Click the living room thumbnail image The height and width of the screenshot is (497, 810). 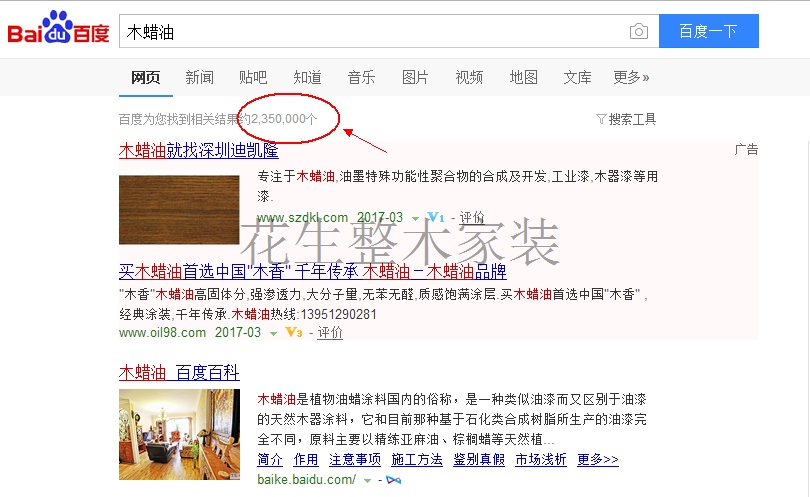pos(179,434)
